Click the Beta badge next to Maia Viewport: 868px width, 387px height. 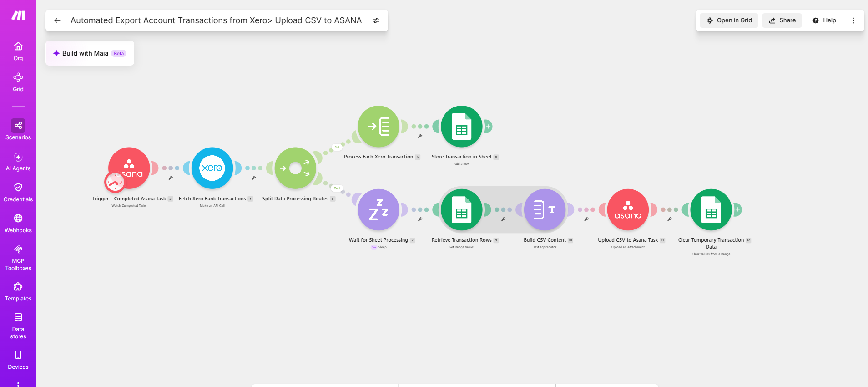point(119,53)
